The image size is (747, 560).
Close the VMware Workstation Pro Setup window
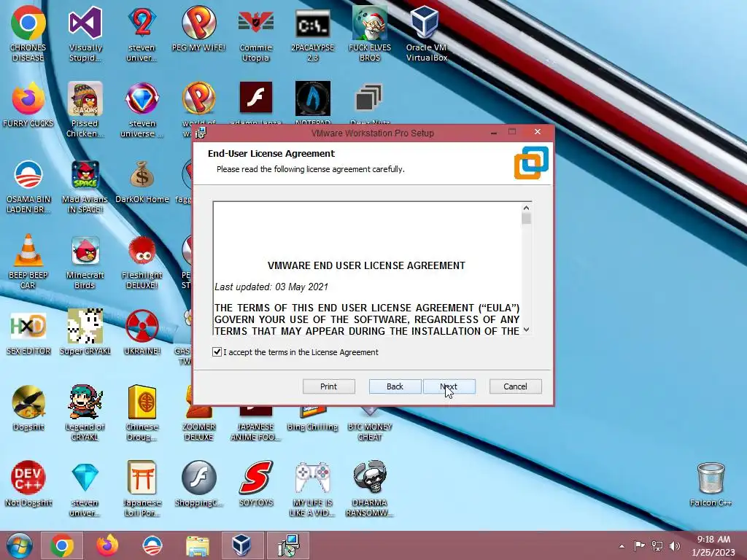coord(538,132)
